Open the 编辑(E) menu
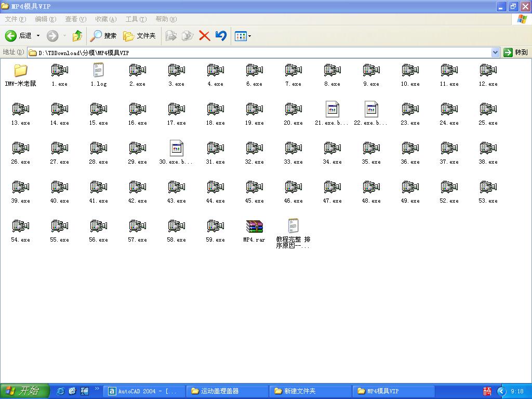This screenshot has width=532, height=399. click(46, 19)
